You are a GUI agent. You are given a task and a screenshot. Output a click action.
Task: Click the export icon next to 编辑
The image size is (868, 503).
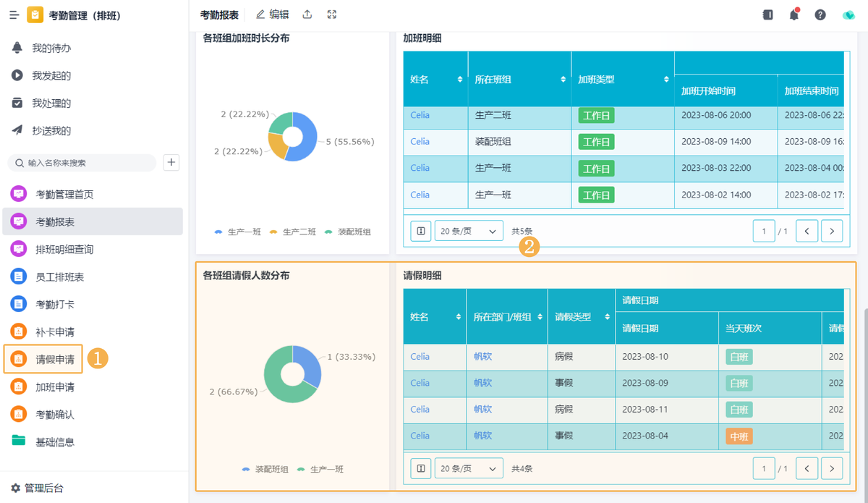[x=307, y=14]
